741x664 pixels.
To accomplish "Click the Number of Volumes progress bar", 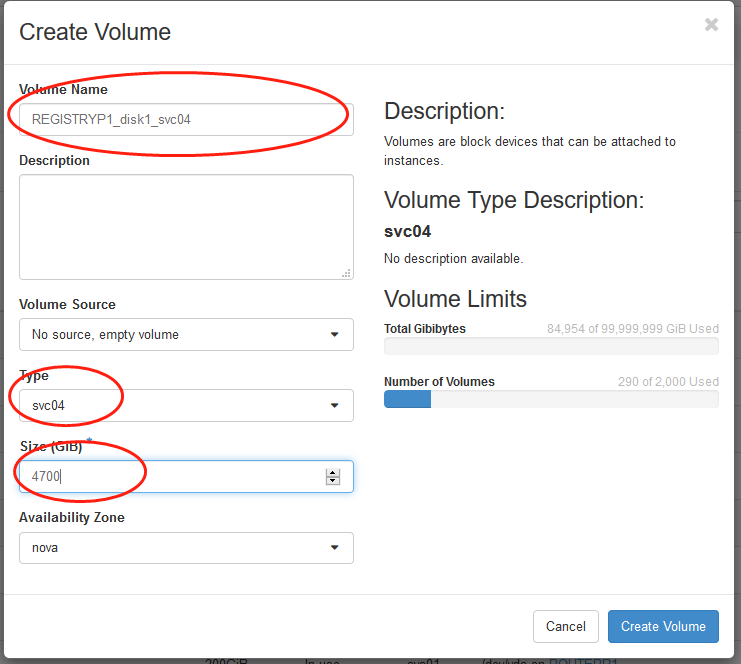I will (551, 399).
